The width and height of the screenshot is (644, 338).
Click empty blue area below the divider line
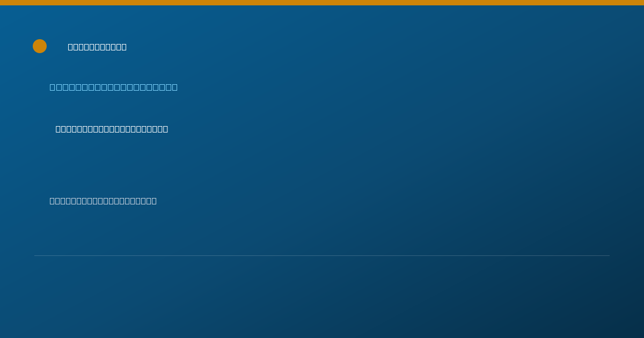(x=322, y=298)
